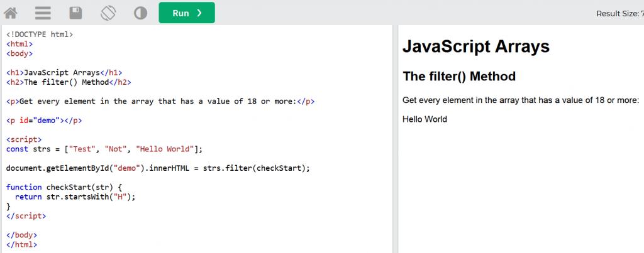Click the result paragraph about 18 or more
Screen dimensions: 644x253
point(521,100)
